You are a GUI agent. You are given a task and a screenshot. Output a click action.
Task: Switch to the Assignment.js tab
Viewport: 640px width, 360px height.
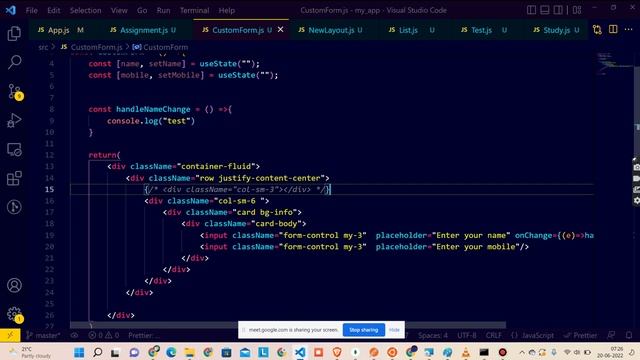(144, 30)
